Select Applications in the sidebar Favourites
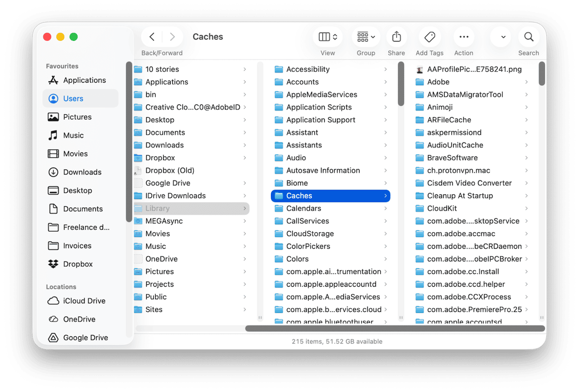The width and height of the screenshot is (579, 392). coord(84,80)
